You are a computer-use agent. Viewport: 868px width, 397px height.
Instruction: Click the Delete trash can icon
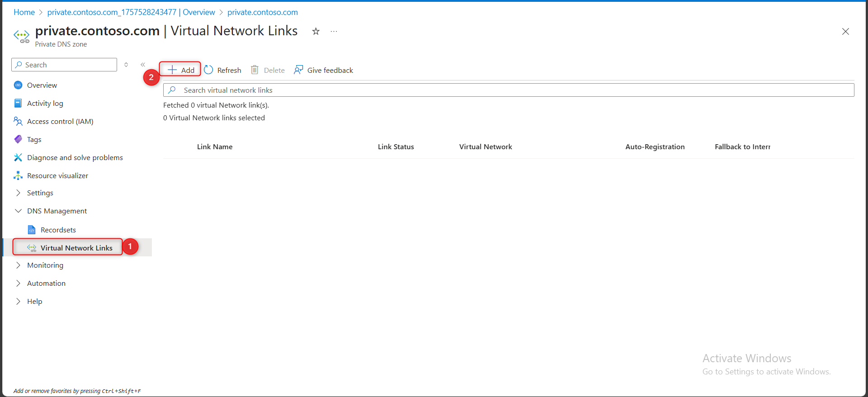(x=255, y=70)
